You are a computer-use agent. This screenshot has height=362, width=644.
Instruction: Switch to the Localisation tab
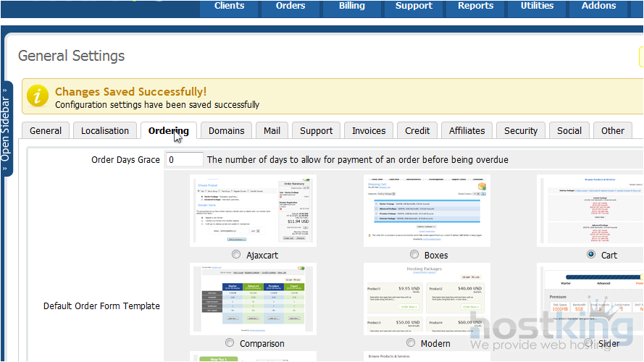coord(105,130)
